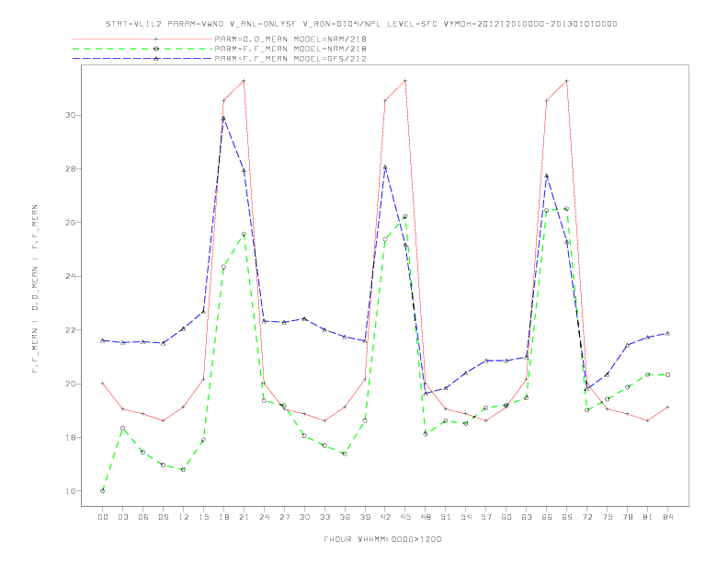This screenshot has height=563, width=728.
Task: Click the x-axis tick label 66
Action: (547, 517)
